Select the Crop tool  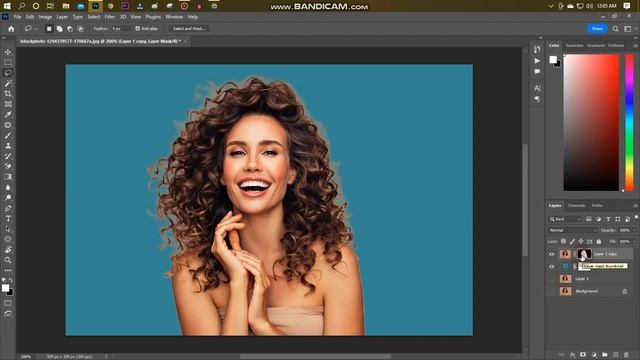tap(8, 94)
